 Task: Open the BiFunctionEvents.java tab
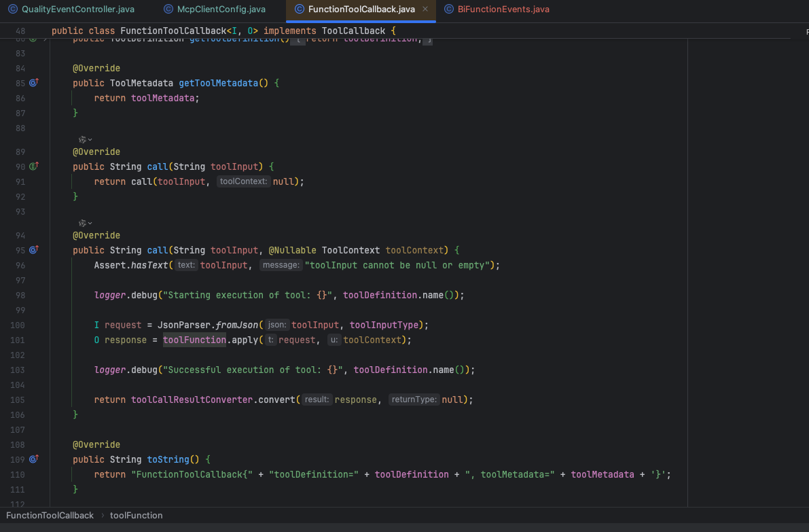[x=497, y=10]
